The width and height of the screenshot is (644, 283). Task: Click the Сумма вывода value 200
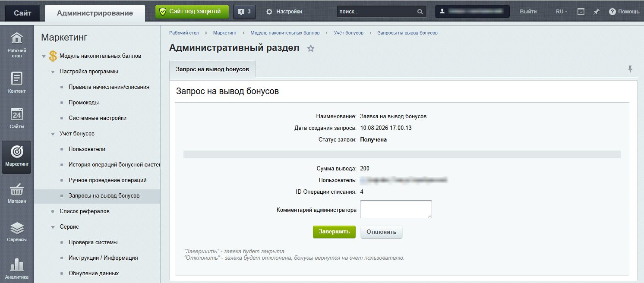(365, 169)
